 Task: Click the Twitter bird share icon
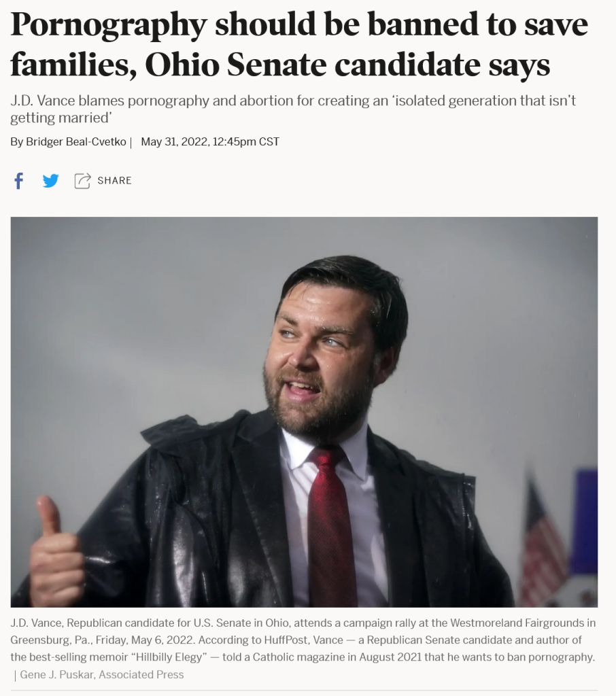point(50,181)
